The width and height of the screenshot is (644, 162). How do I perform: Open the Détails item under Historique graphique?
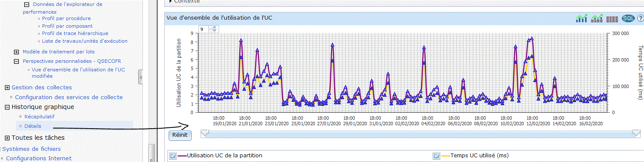point(33,126)
